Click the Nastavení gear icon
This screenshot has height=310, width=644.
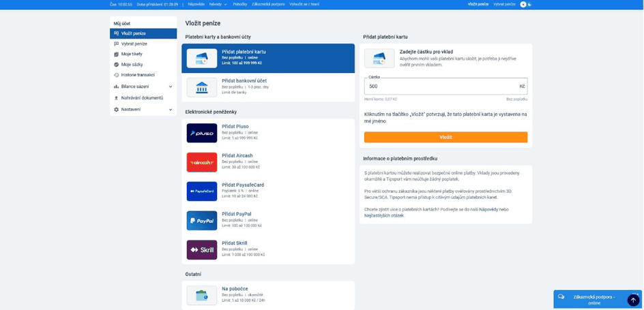[x=116, y=110]
